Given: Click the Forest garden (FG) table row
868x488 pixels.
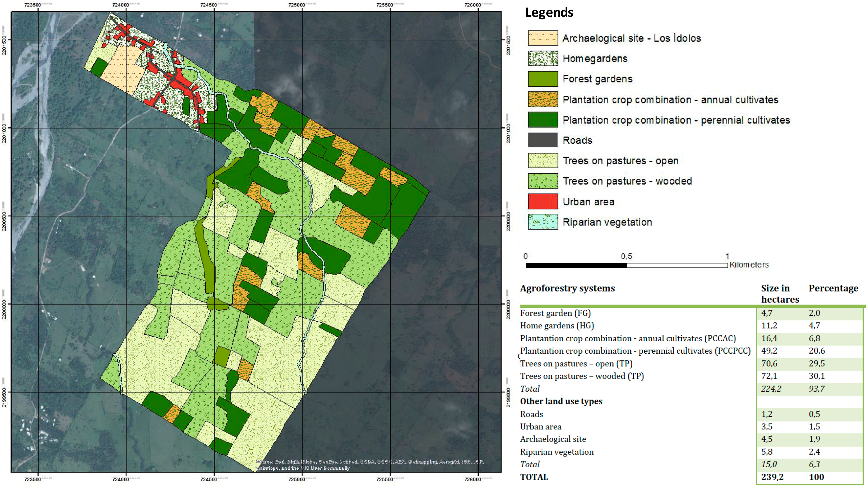Looking at the screenshot, I should pos(555,313).
